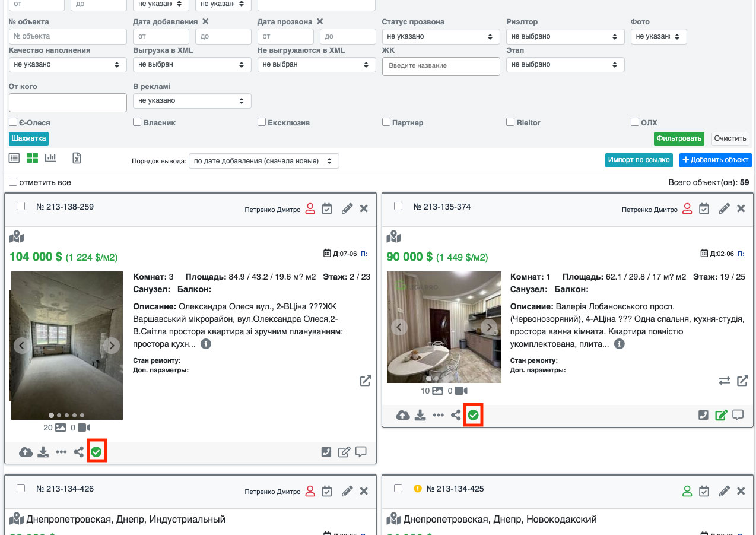This screenshot has width=756, height=535.
Task: Switch to the list view icon
Action: (x=14, y=158)
